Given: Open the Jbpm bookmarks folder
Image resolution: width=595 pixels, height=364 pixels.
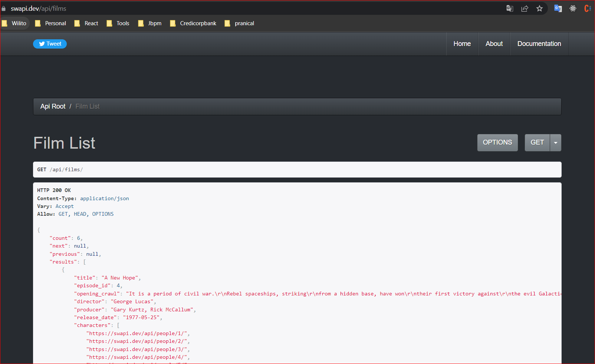Looking at the screenshot, I should point(150,23).
